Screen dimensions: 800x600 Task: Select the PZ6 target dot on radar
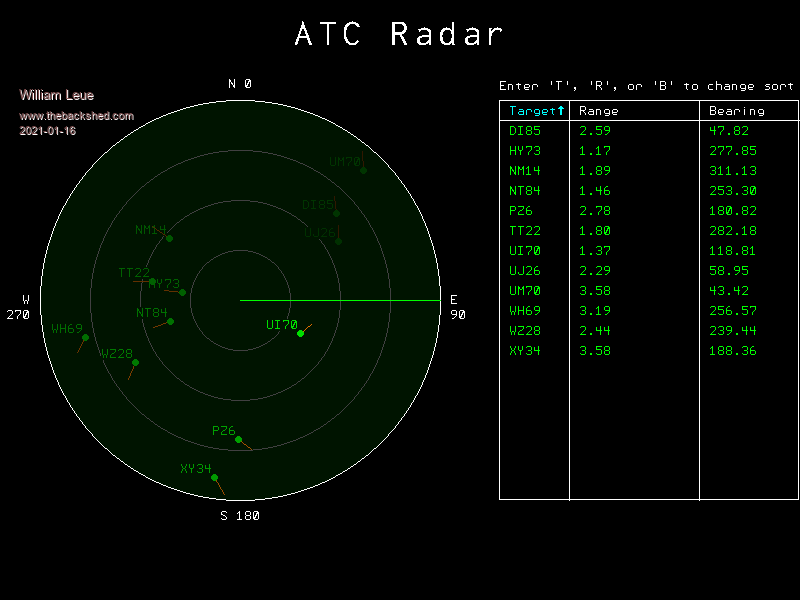coord(238,439)
